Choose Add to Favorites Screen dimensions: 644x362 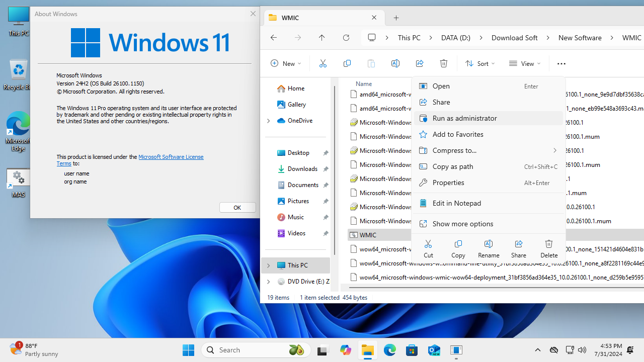488,134
